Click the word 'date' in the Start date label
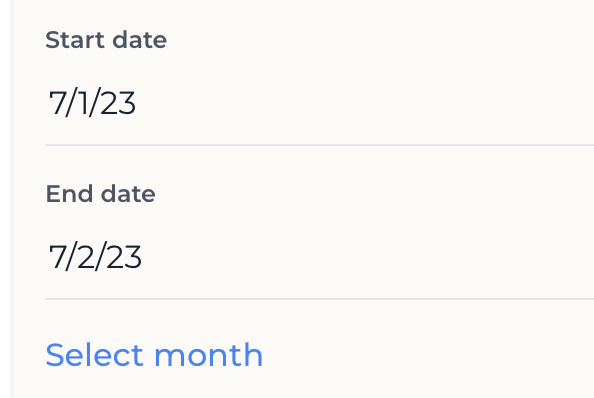 (x=139, y=39)
